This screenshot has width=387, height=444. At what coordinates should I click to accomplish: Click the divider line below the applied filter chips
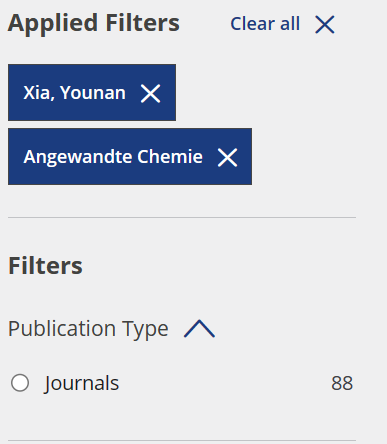(182, 217)
